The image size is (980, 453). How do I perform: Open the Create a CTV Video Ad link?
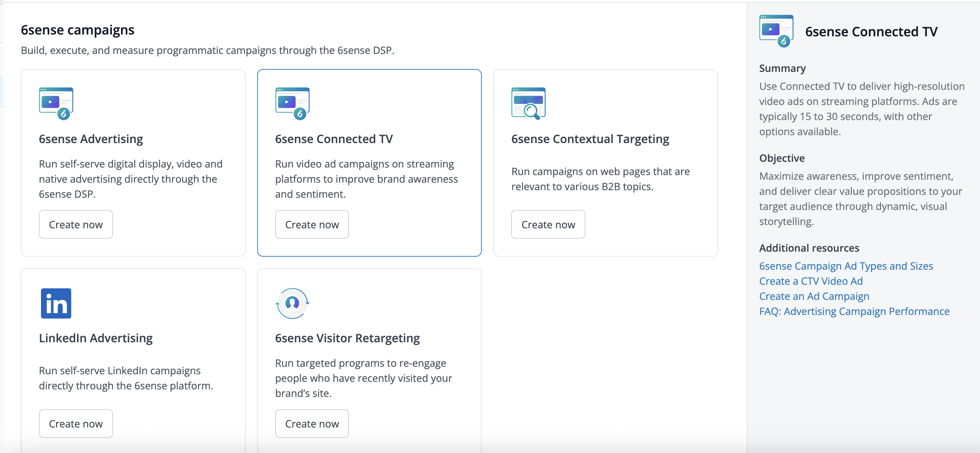pyautogui.click(x=811, y=281)
